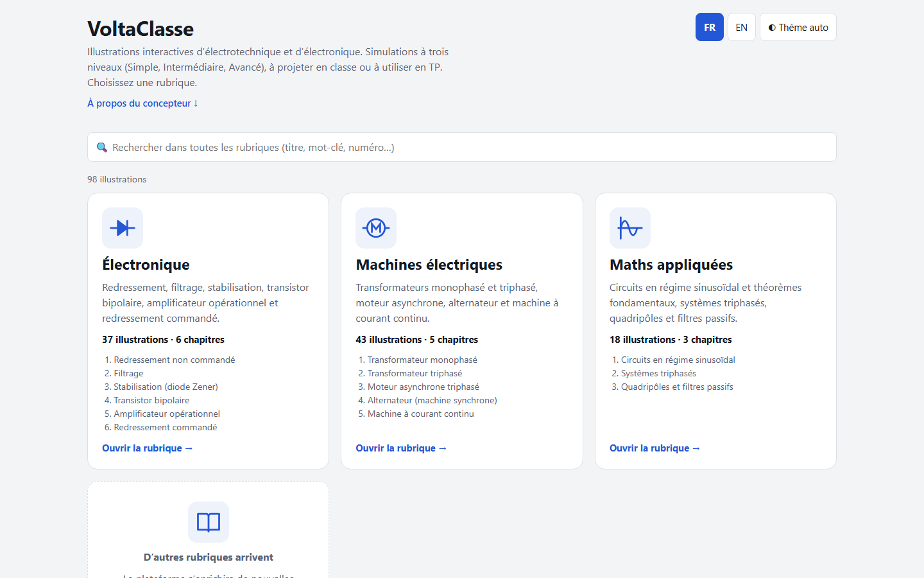The width and height of the screenshot is (924, 578).
Task: Click the D'autres rubriques arrivent heading
Action: (209, 557)
